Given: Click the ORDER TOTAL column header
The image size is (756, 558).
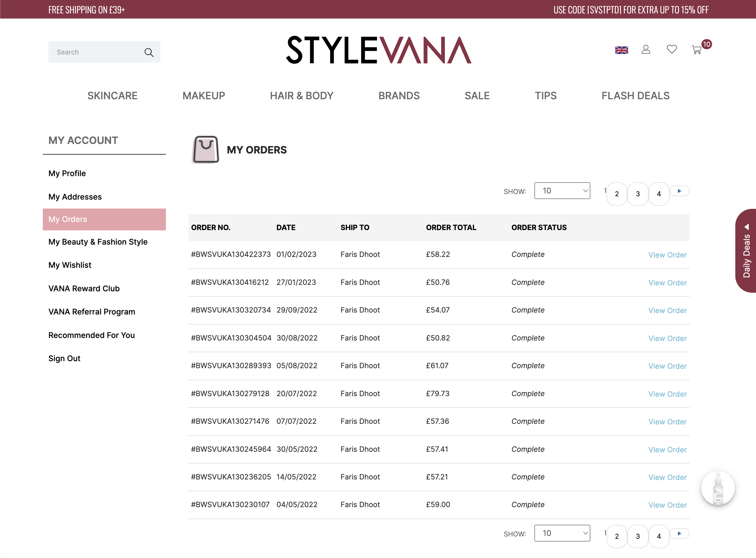Looking at the screenshot, I should pyautogui.click(x=451, y=228).
